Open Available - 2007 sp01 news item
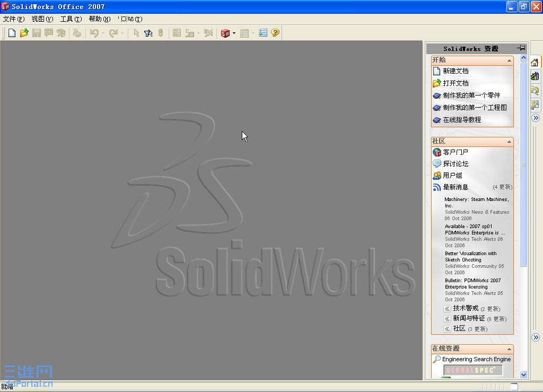The image size is (543, 392). [475, 230]
